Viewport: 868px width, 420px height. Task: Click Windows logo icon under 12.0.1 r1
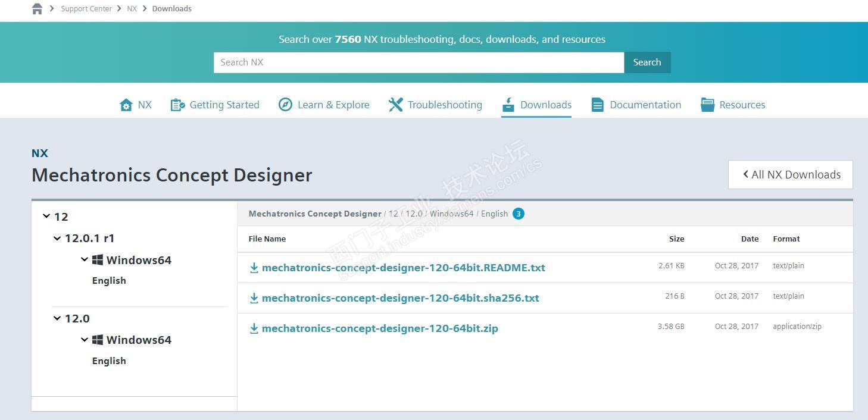coord(98,260)
